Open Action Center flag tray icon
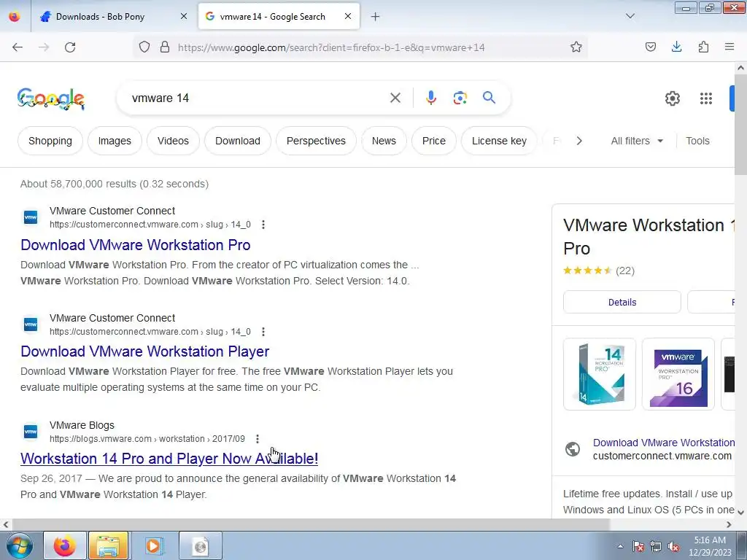Image resolution: width=747 pixels, height=560 pixels. (638, 546)
